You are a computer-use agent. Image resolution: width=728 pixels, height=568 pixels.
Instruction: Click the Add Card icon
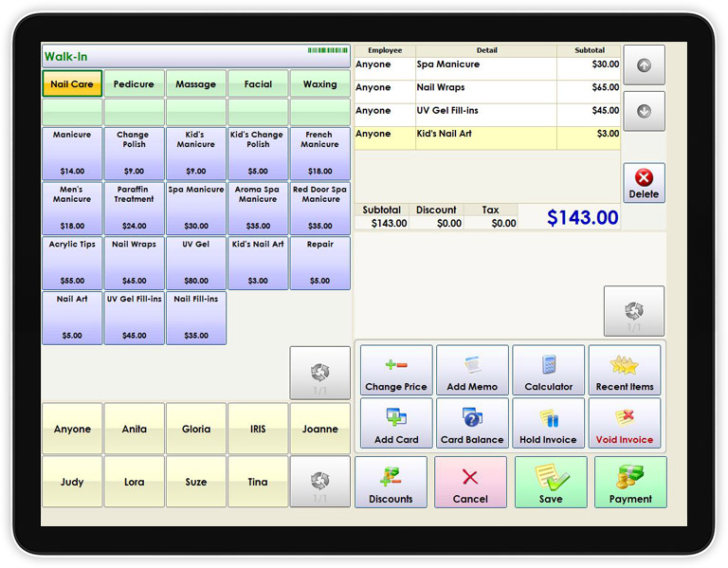tap(395, 423)
